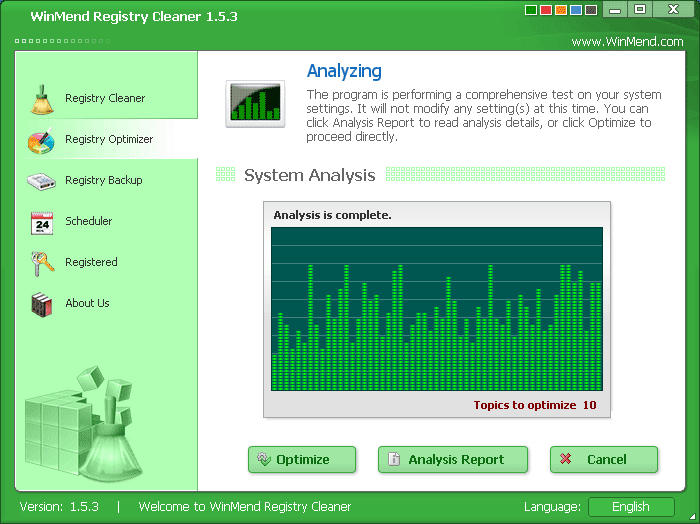Select the red theme color swatch
700x524 pixels.
pos(546,10)
